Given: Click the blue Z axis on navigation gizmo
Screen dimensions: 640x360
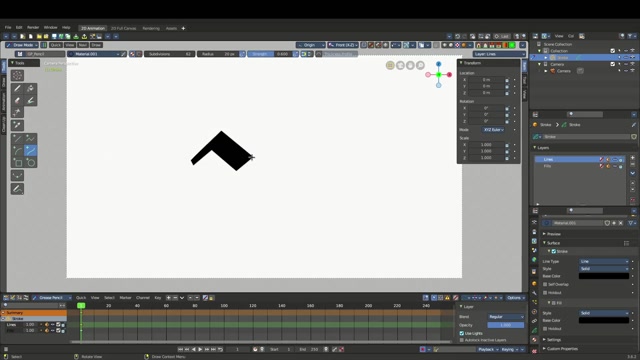Looking at the screenshot, I should click(438, 64).
